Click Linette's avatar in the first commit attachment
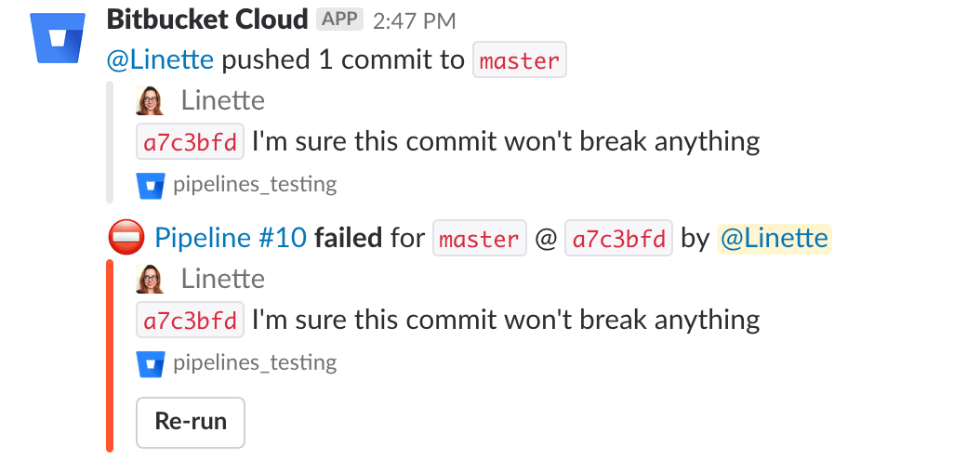Image resolution: width=980 pixels, height=472 pixels. pos(150,101)
